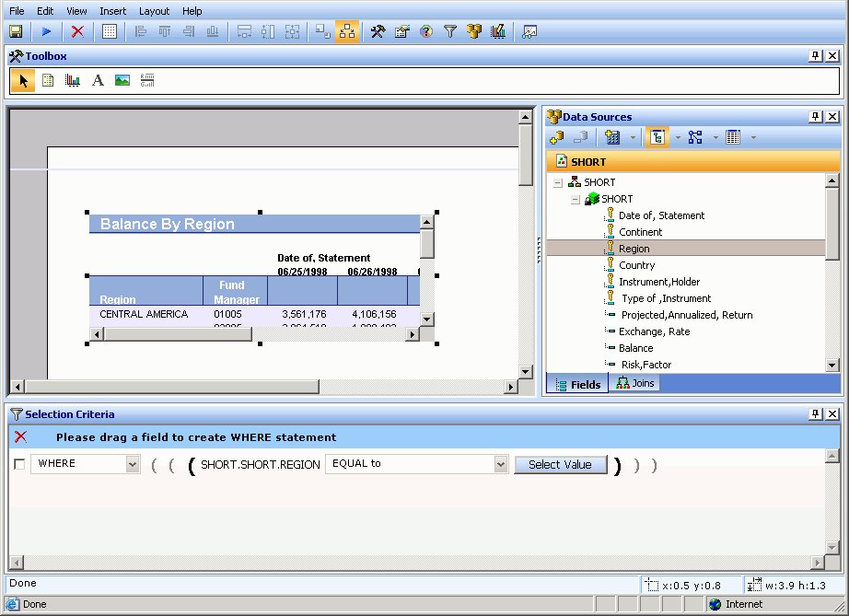Click the Balance By Region report title

pos(168,224)
